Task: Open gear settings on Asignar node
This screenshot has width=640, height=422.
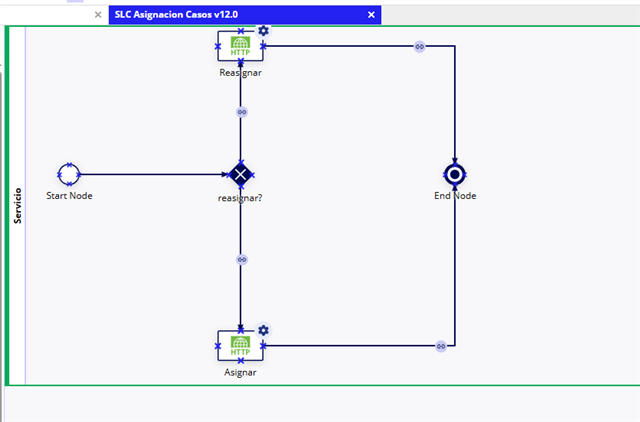Action: 263,330
